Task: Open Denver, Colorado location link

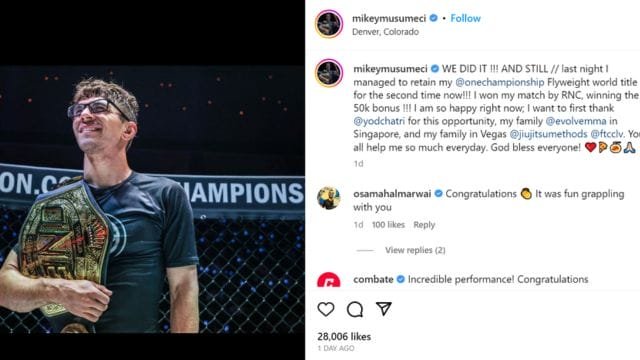Action: (385, 32)
